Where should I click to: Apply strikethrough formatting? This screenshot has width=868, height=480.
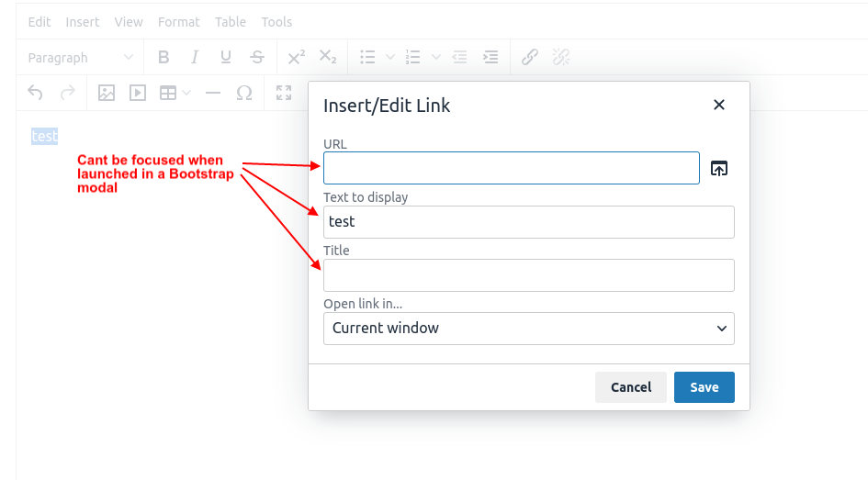point(257,57)
